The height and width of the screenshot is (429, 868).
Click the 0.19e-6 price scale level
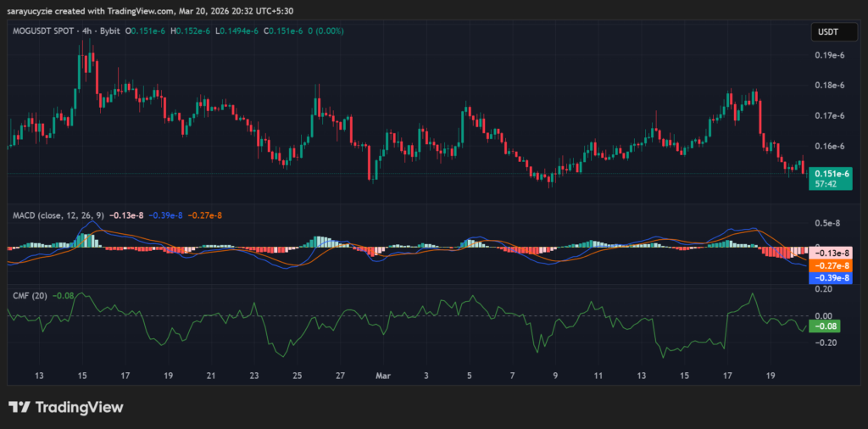tap(830, 55)
